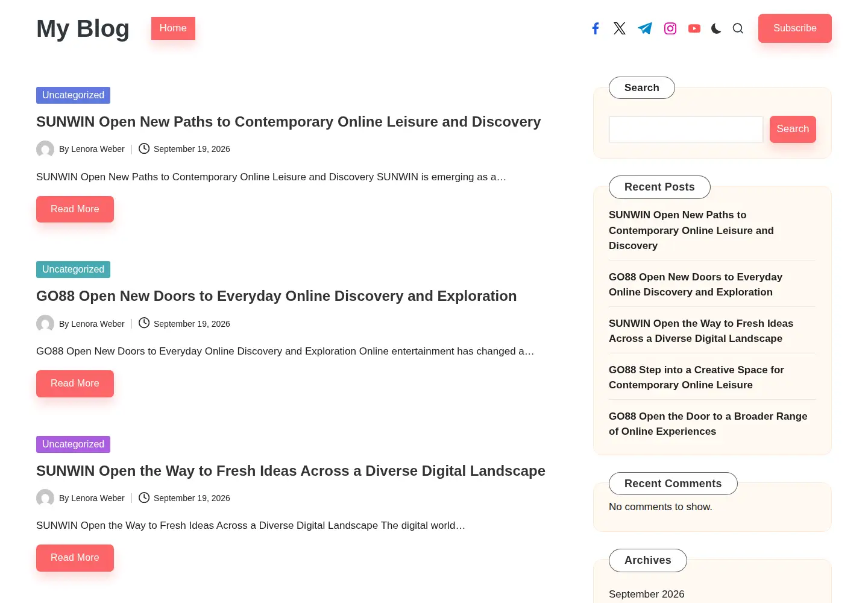
Task: Open the recent post 'GO88 Step into a Creative Space'
Action: pyautogui.click(x=696, y=377)
